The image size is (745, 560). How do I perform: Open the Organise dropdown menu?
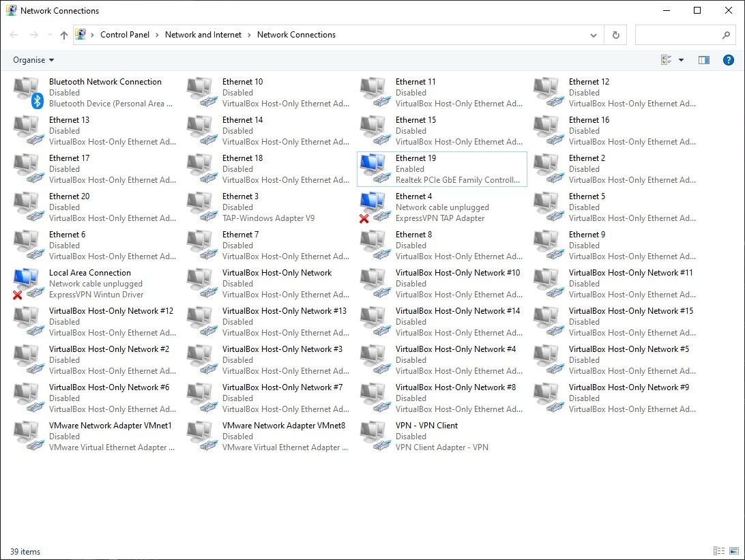33,60
